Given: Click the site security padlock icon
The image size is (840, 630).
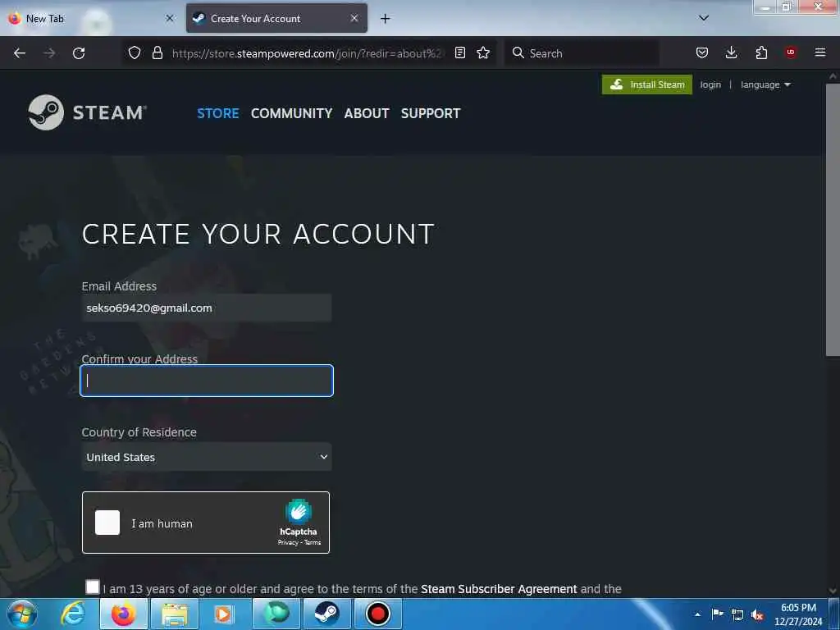Looking at the screenshot, I should click(x=157, y=52).
